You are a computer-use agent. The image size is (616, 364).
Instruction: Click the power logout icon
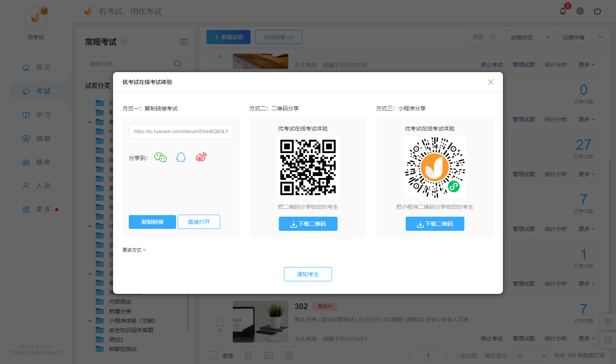point(597,11)
